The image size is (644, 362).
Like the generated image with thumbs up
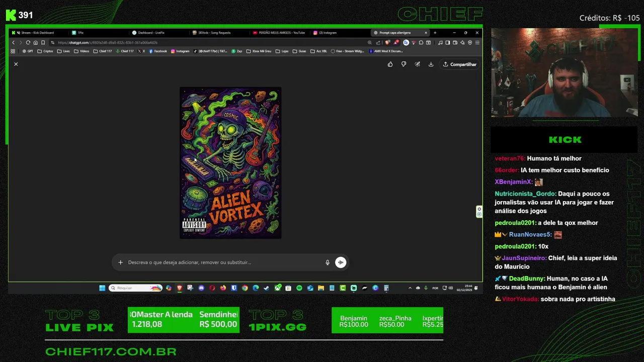pyautogui.click(x=390, y=64)
